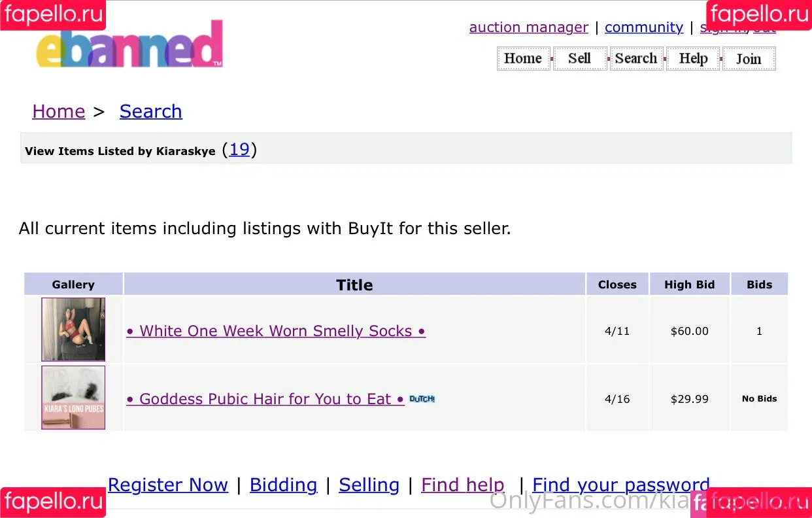Click the Find your password link
This screenshot has width=812, height=518.
point(621,485)
